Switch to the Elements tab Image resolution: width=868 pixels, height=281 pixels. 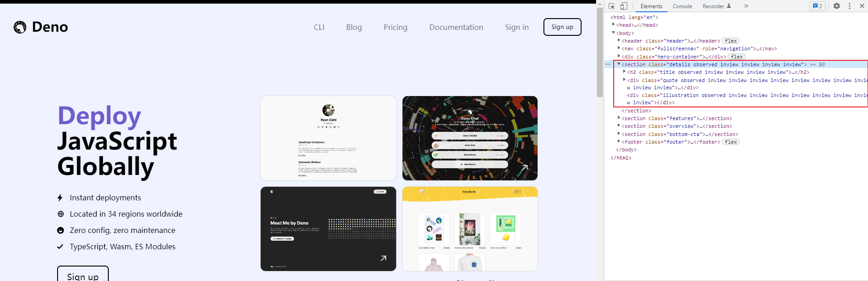click(x=651, y=6)
